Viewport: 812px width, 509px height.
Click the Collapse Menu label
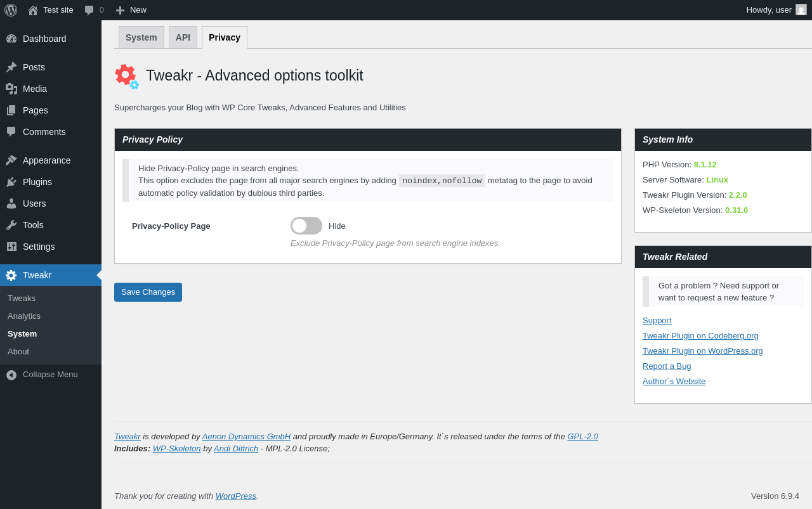click(x=50, y=375)
